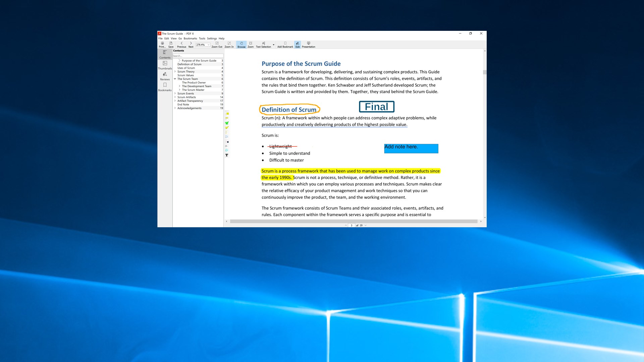Click the Add Bookmark icon
The image size is (644, 362).
(285, 44)
